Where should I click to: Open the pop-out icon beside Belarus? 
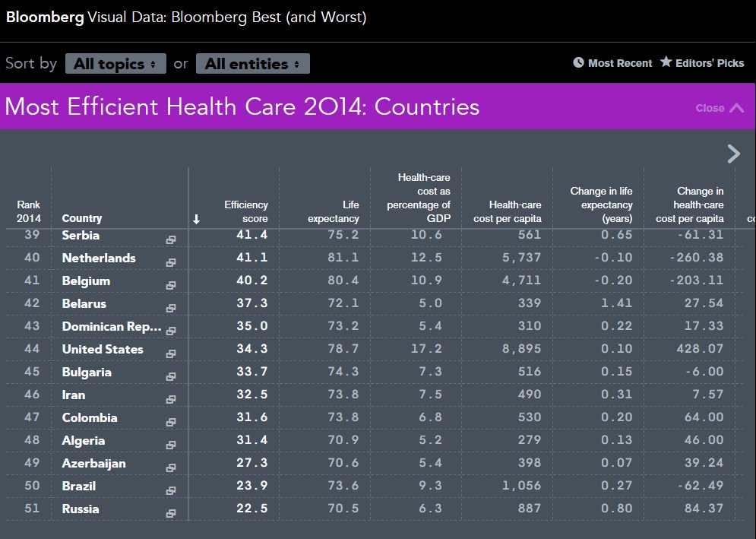[171, 308]
